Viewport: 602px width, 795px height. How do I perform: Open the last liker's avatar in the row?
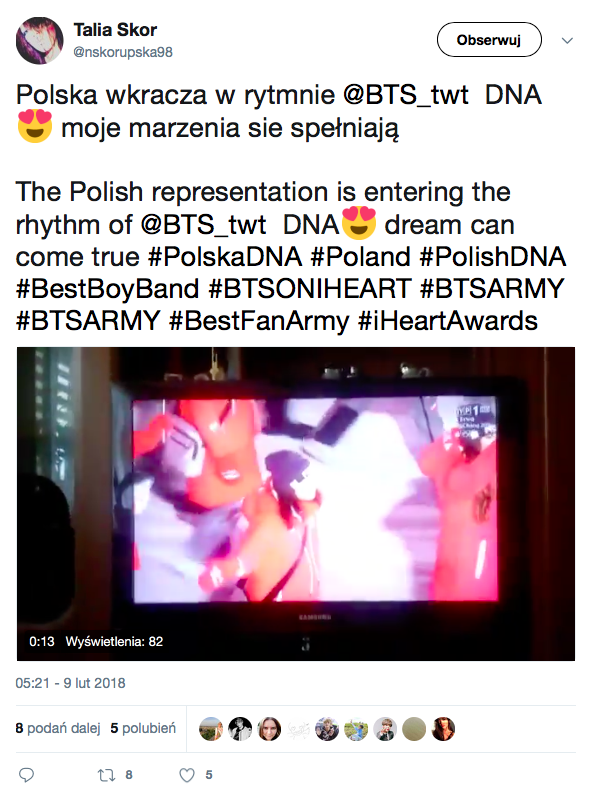[x=443, y=729]
